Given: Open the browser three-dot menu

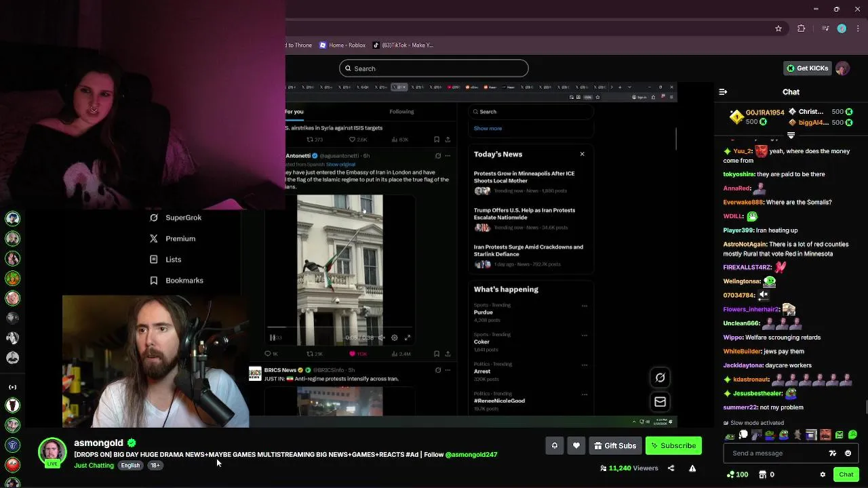Looking at the screenshot, I should 857,28.
